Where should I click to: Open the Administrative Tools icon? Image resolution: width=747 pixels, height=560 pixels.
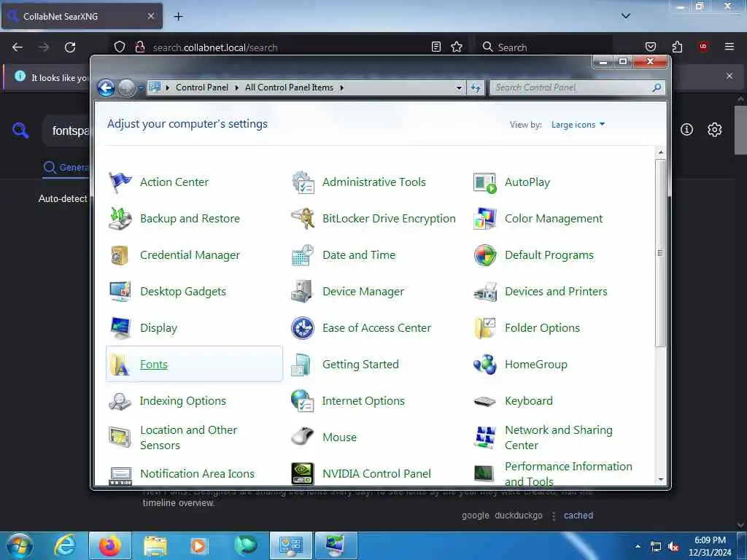[x=303, y=182]
